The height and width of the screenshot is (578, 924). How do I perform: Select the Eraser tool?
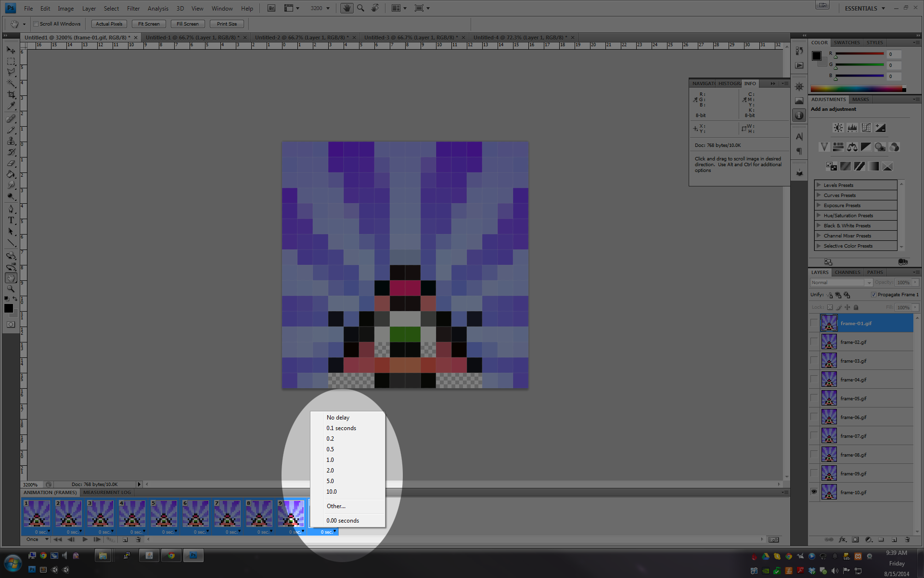point(11,163)
